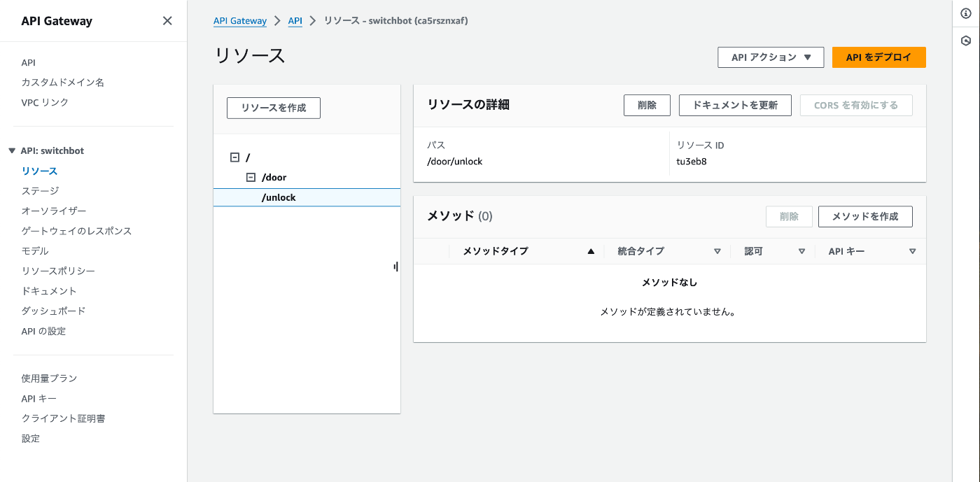Click メソッドを作成 button

pos(865,216)
